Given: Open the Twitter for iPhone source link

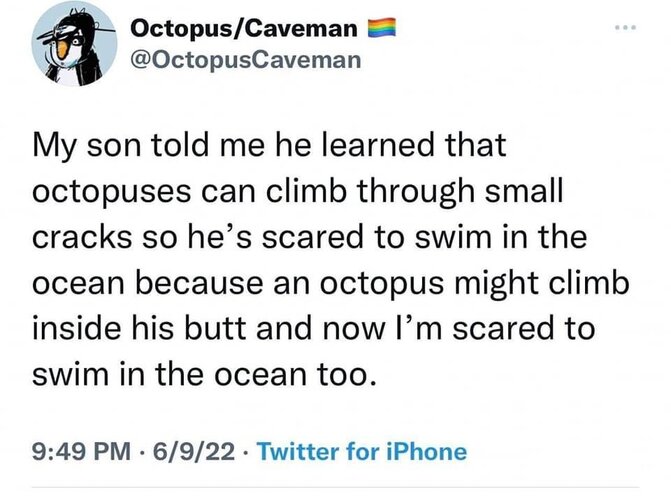Looking at the screenshot, I should (362, 451).
